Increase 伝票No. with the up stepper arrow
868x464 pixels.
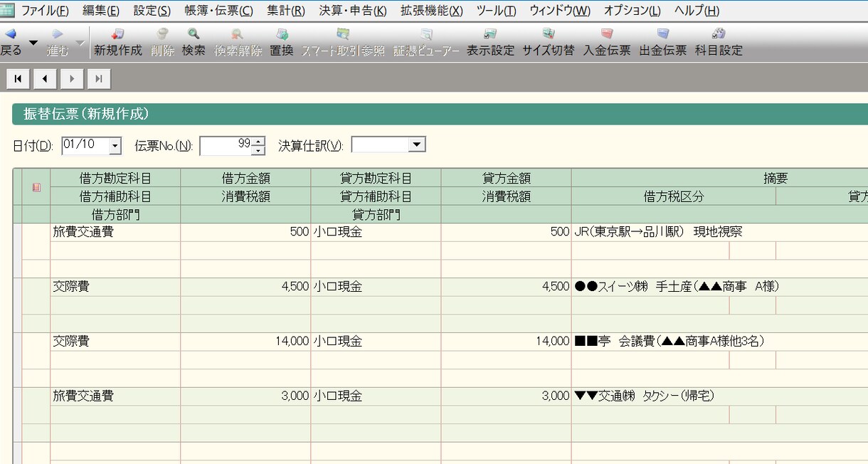click(259, 141)
